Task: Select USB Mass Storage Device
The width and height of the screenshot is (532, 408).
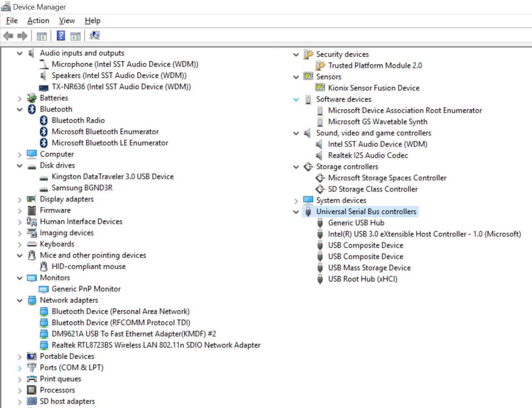Action: click(369, 267)
